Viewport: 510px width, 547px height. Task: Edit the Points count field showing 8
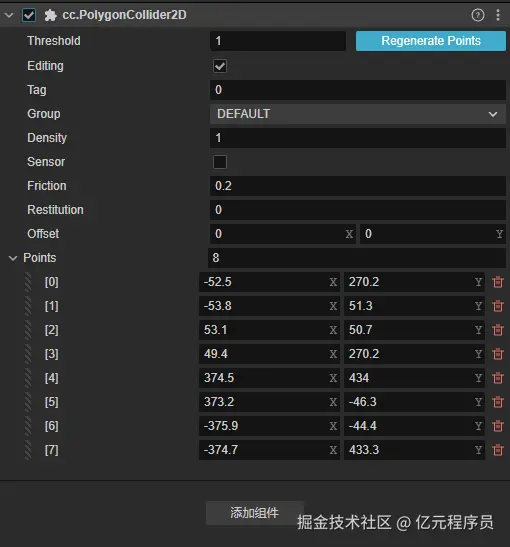point(357,258)
